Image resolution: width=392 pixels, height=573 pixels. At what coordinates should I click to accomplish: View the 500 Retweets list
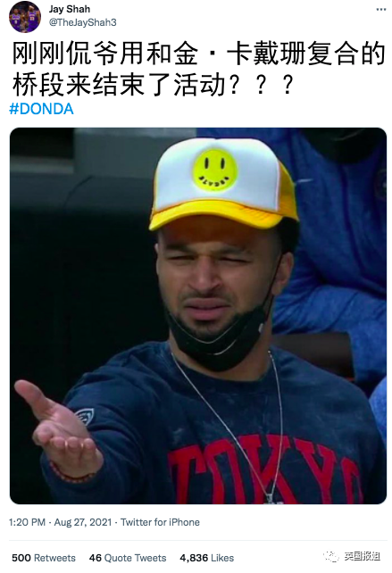pos(44,558)
